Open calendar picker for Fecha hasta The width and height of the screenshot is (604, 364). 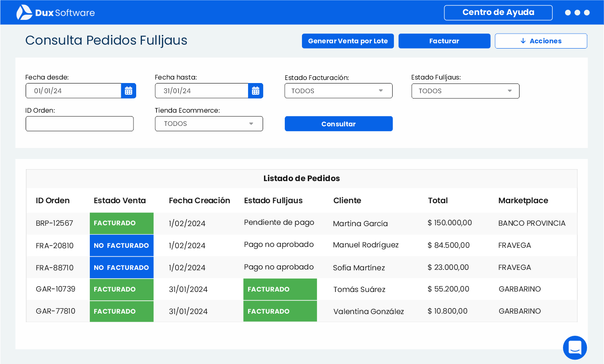click(256, 91)
